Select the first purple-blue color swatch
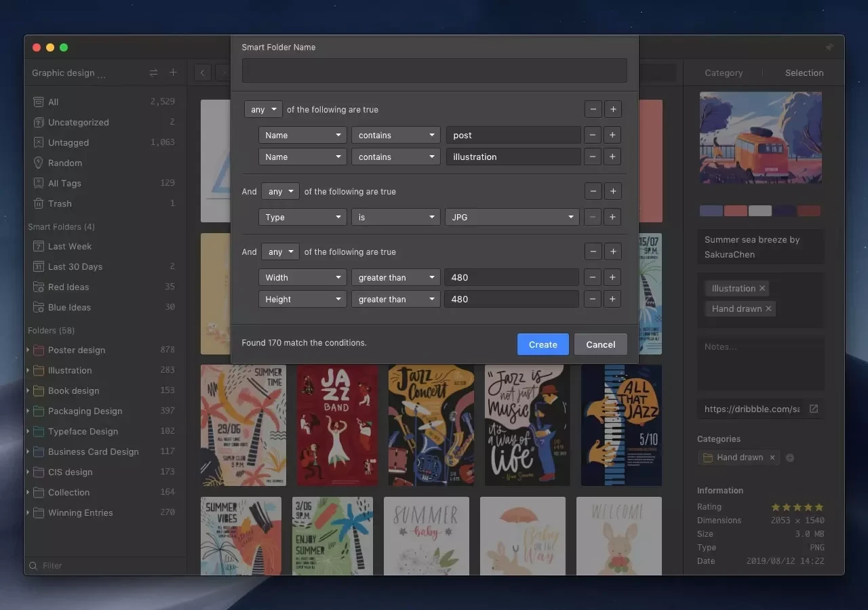Viewport: 868px width, 610px height. pyautogui.click(x=711, y=211)
